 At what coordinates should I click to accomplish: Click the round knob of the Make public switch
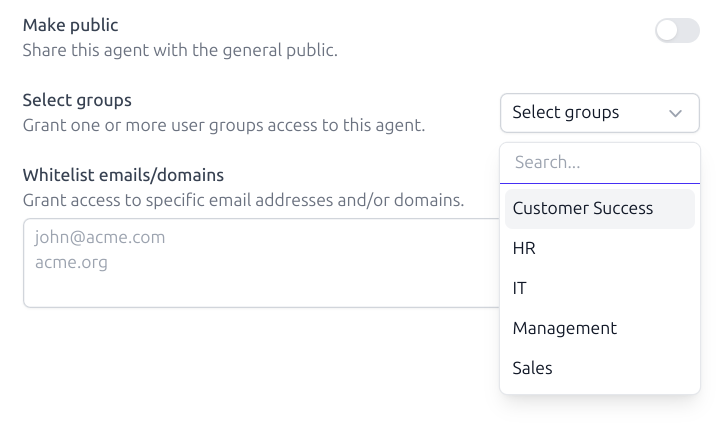click(667, 31)
